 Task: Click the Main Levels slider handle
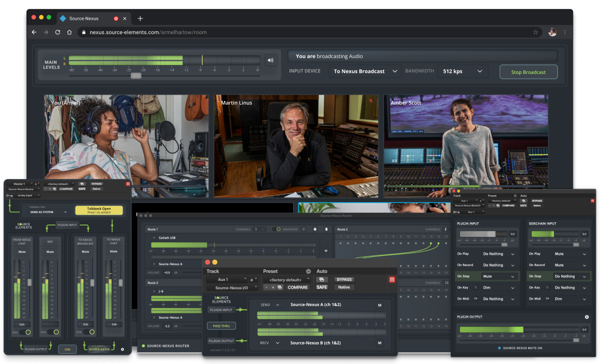pos(136,75)
